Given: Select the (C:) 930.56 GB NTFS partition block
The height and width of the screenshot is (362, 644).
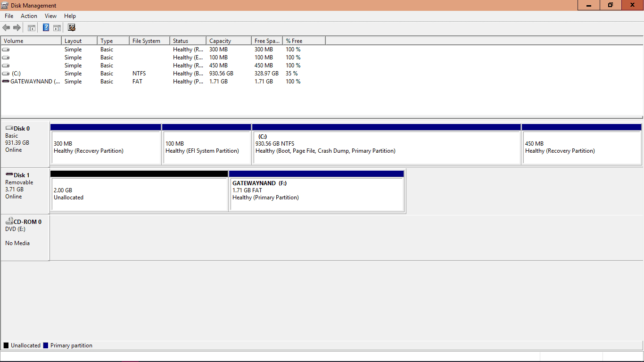Looking at the screenshot, I should click(x=387, y=144).
